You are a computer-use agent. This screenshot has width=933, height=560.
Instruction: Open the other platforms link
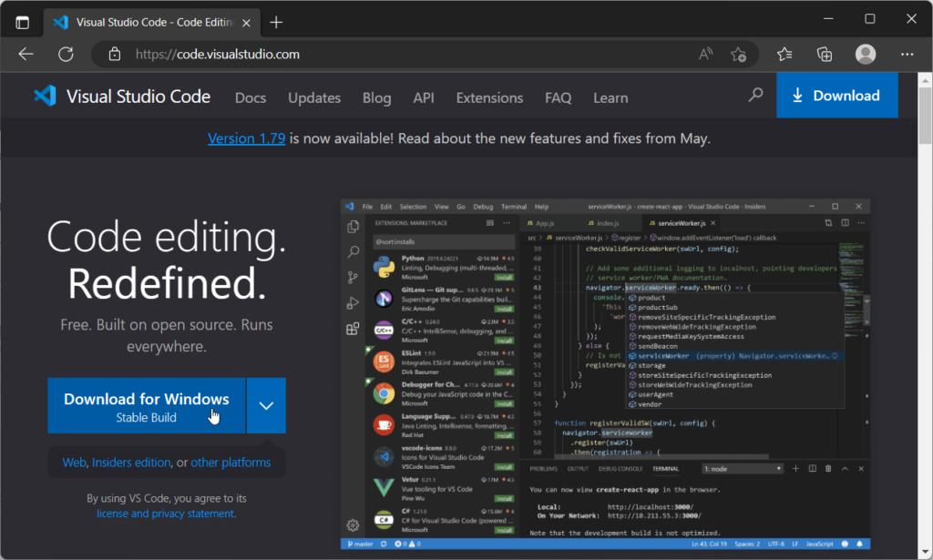coord(231,463)
